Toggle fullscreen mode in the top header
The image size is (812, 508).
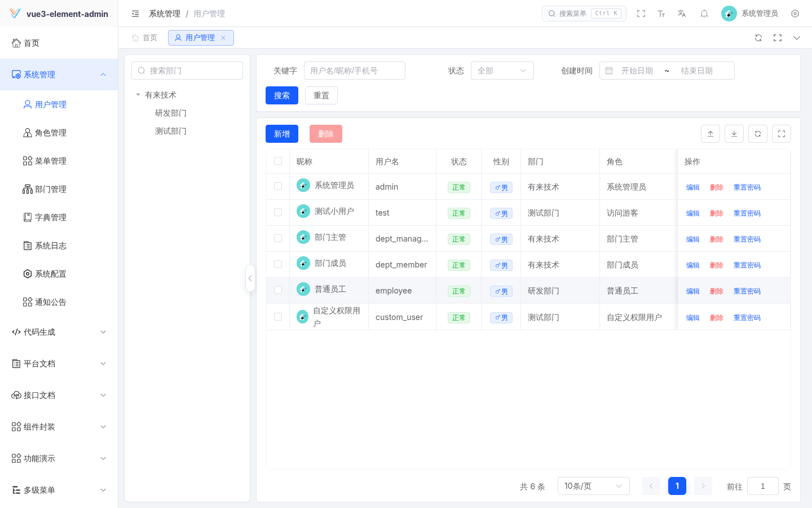[641, 14]
